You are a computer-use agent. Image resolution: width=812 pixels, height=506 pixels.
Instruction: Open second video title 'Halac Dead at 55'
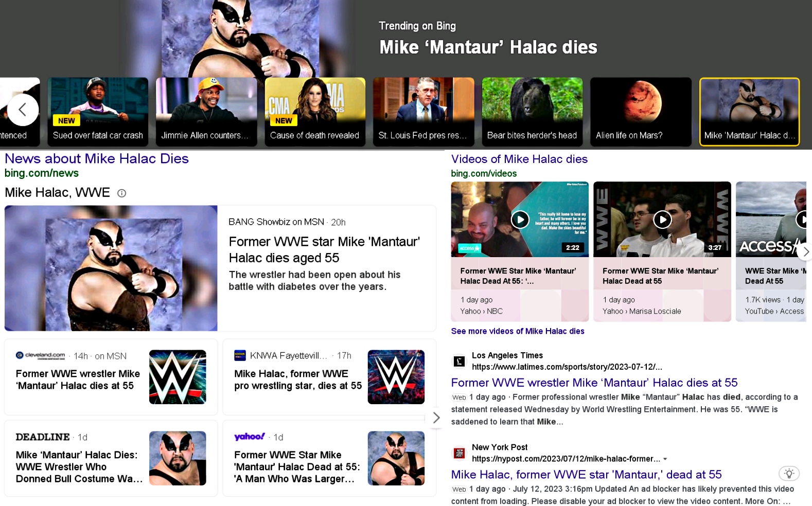(660, 276)
